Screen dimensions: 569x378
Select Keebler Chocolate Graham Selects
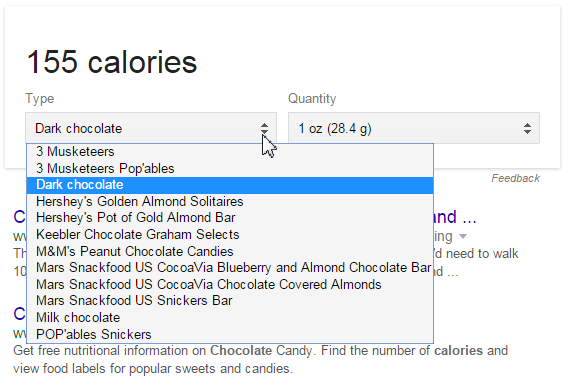[x=230, y=235]
